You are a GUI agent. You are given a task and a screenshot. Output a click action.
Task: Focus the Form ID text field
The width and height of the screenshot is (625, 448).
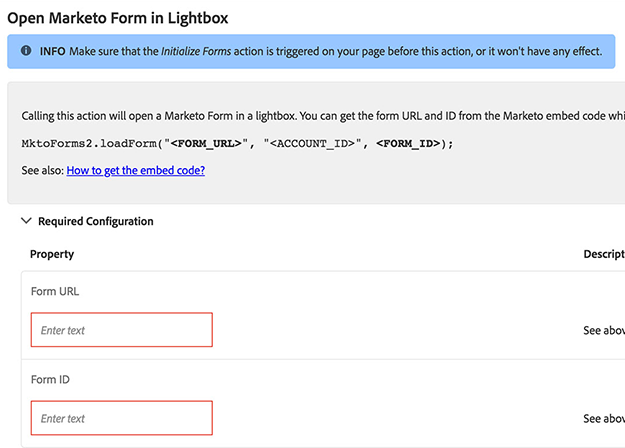pos(122,418)
